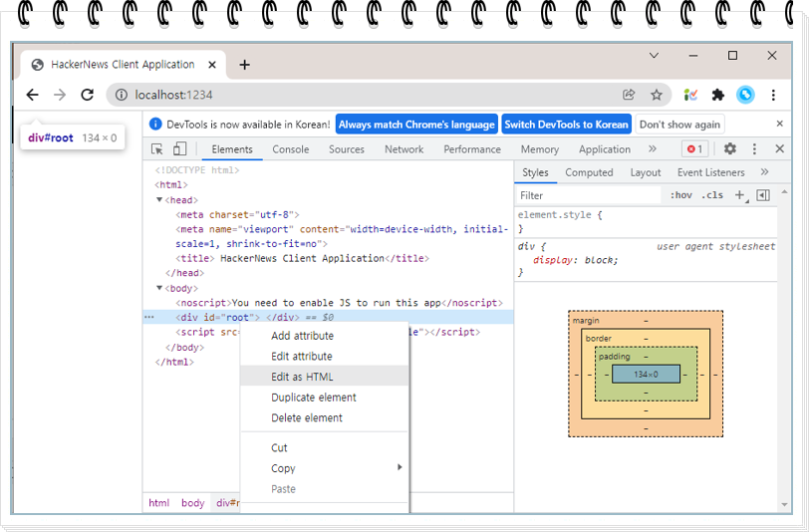Show the error count badge details
This screenshot has height=532, width=809.
coord(695,149)
